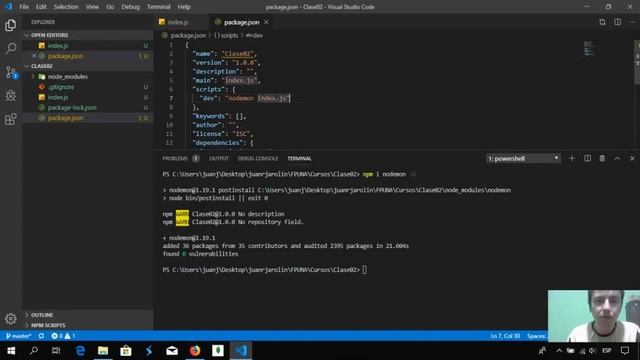Click the dev breadcrumb segment
640x360 pixels.
255,36
